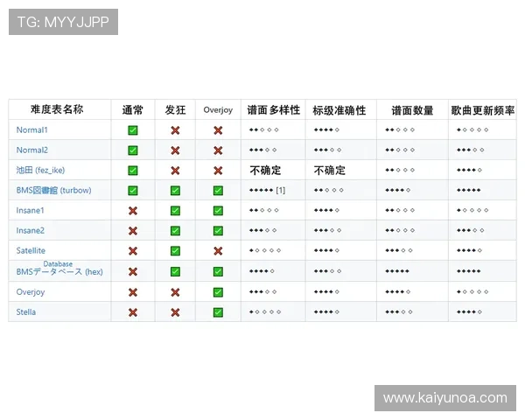Open the Normal2 link

[31, 150]
